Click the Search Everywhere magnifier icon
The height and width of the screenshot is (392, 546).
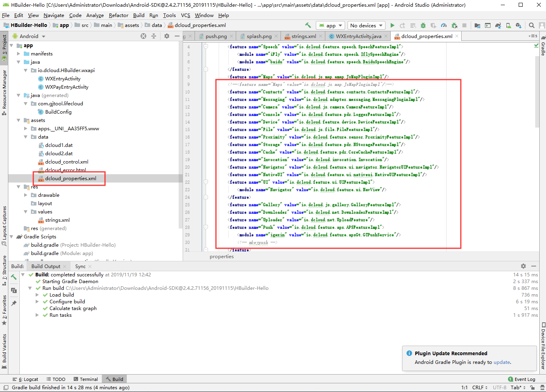point(532,25)
